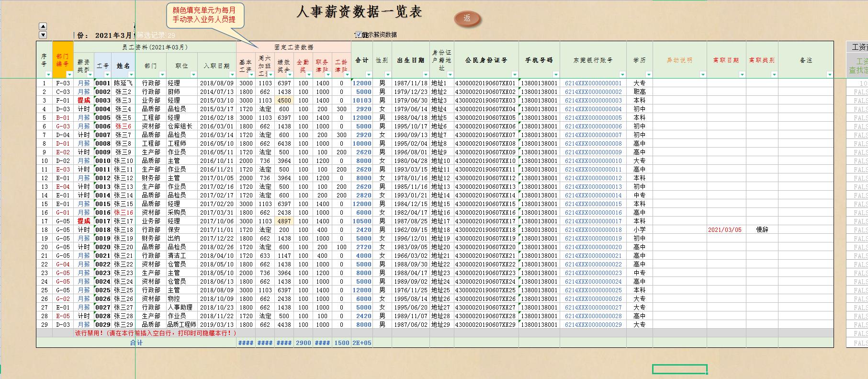Click the 员工资料(2021年03月) group header
Image resolution: width=868 pixels, height=379 pixels.
tap(155, 47)
